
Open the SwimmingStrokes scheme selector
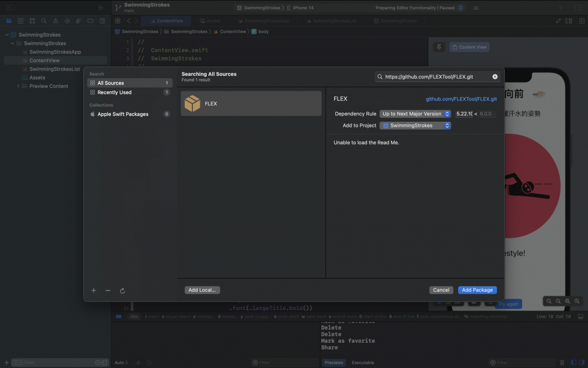259,7
